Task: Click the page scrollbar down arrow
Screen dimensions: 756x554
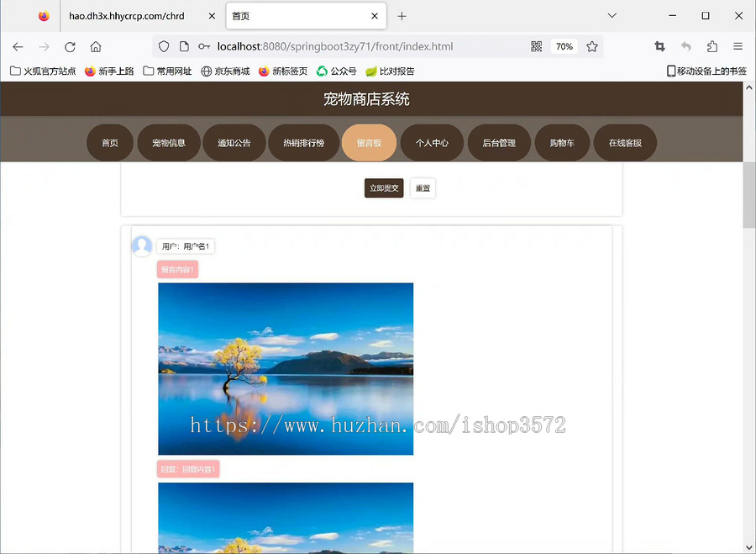Action: click(748, 548)
